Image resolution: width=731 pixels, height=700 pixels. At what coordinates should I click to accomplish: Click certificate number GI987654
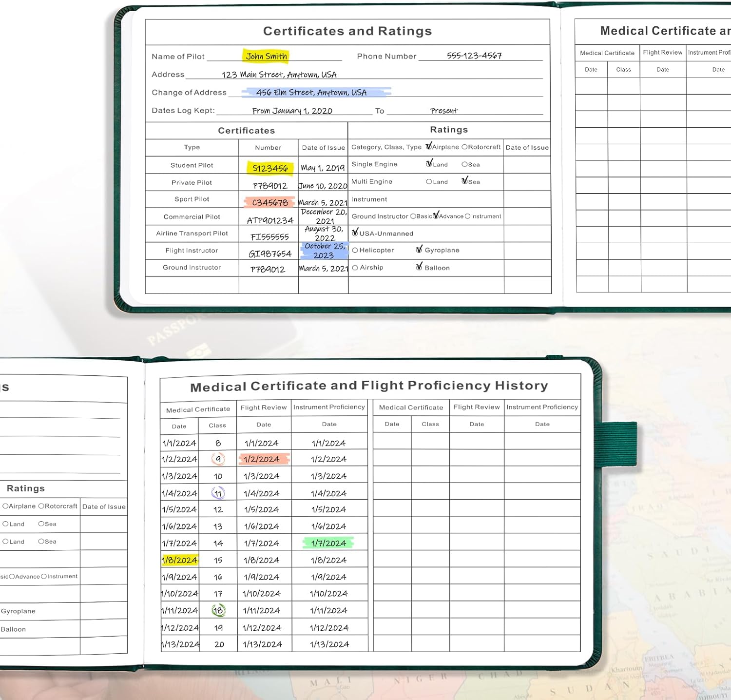tap(270, 253)
